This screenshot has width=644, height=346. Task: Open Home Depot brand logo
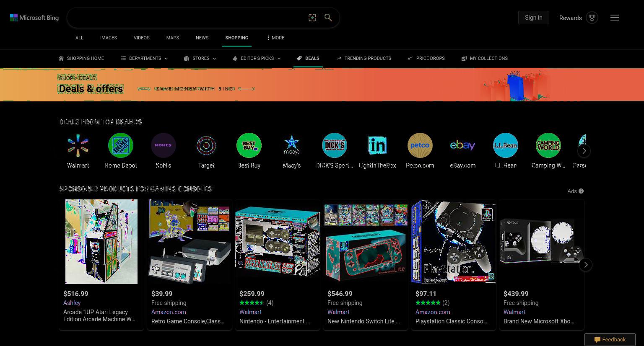pyautogui.click(x=121, y=145)
